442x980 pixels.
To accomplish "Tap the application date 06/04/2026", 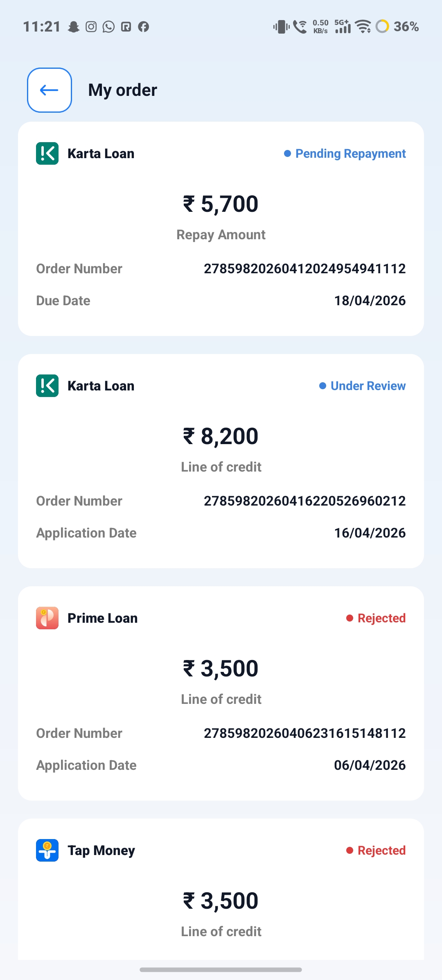I will click(x=370, y=765).
